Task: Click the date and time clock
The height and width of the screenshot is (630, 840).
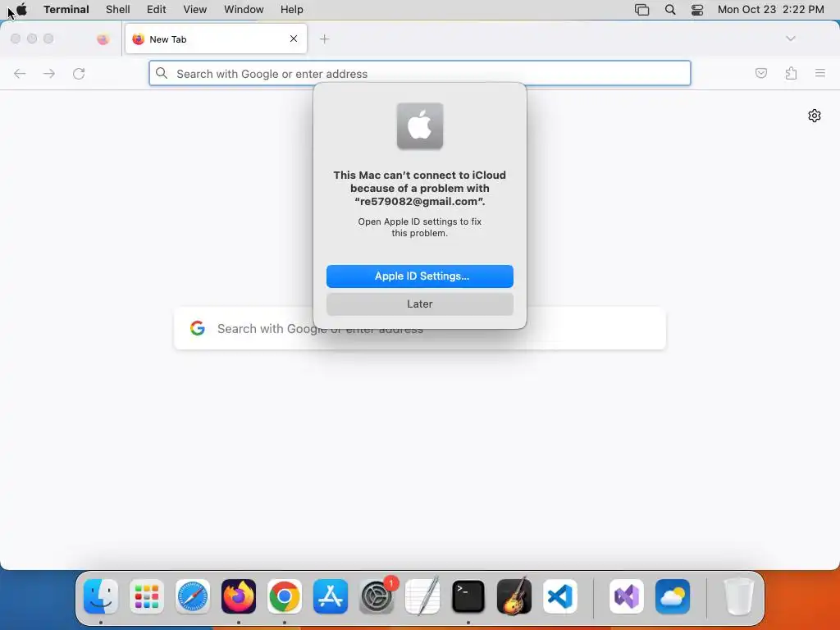Action: [771, 9]
